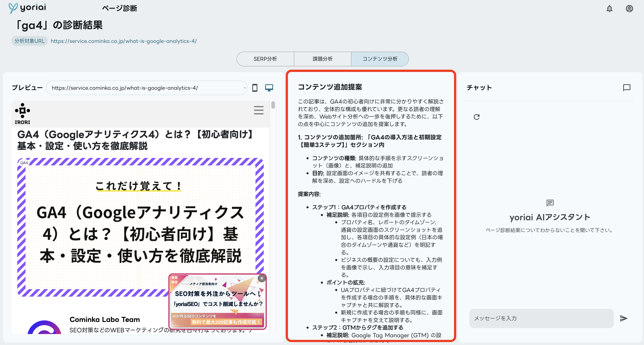Select the コンテンツ分析 tab
Screen dimensions: 644x345
click(x=380, y=59)
